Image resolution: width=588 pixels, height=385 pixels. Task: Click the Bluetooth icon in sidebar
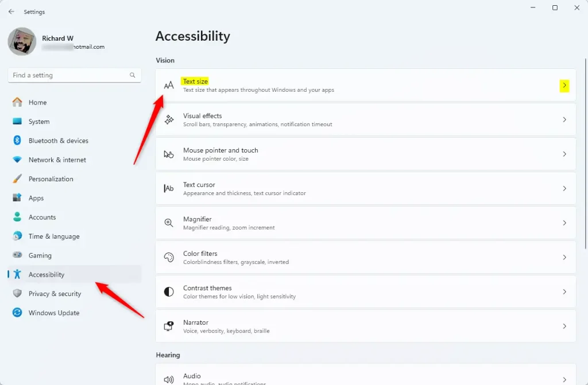(17, 140)
